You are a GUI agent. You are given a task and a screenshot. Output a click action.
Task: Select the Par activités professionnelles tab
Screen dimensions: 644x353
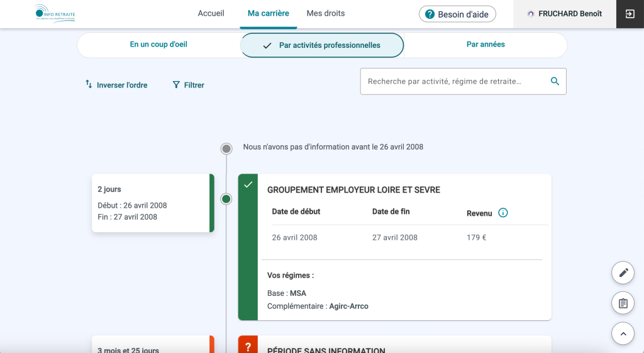point(322,45)
